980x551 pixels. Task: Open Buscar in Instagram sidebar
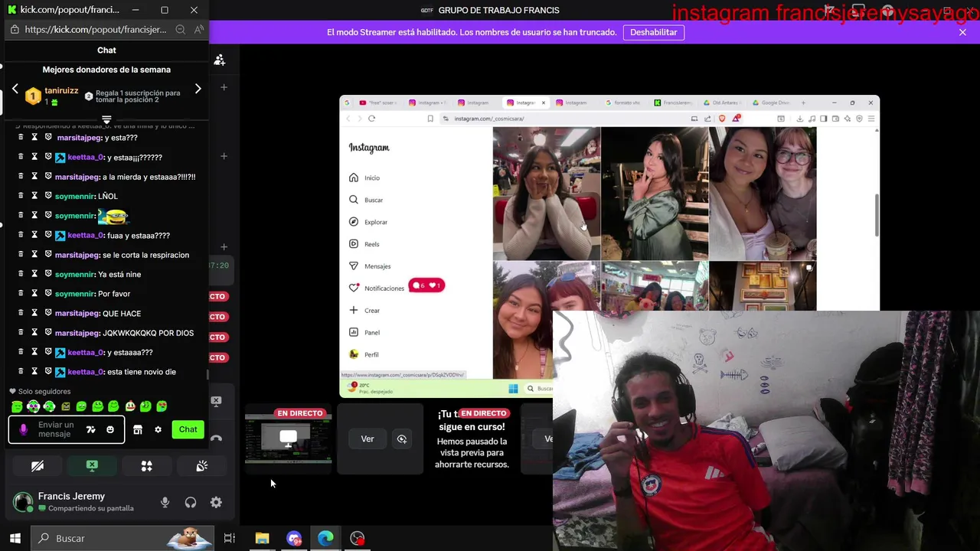(x=366, y=200)
